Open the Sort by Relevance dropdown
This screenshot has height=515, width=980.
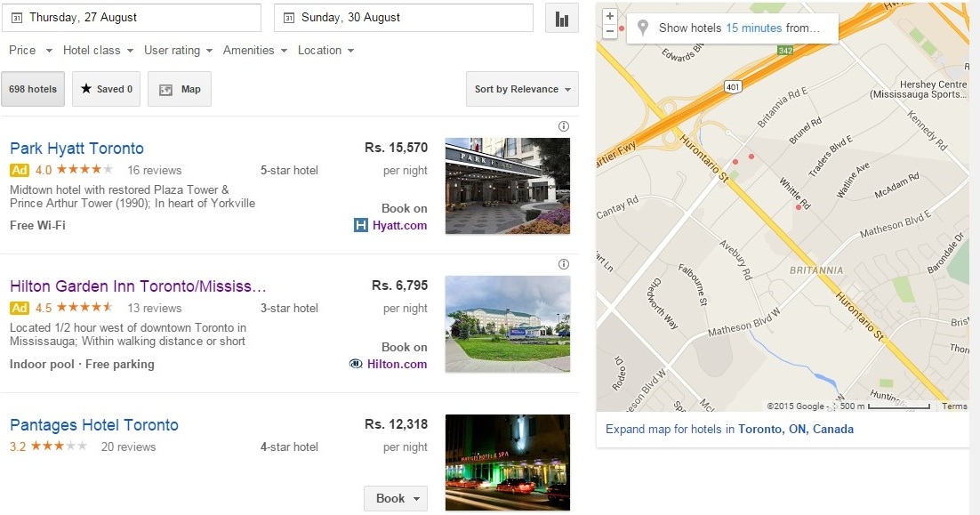tap(522, 89)
